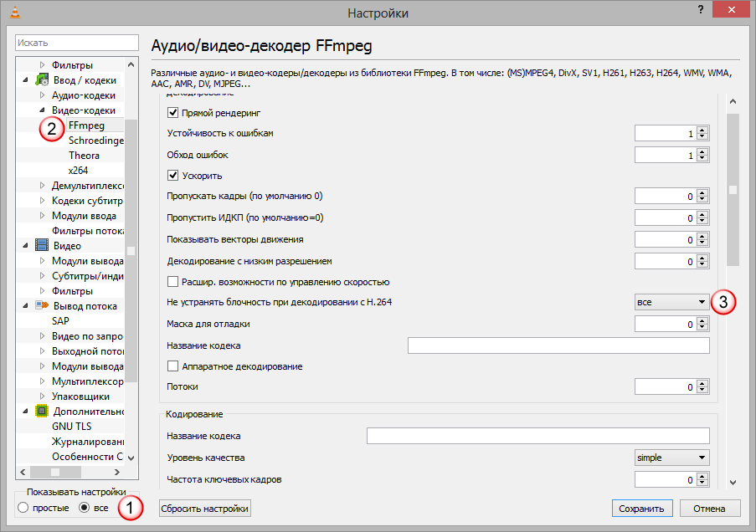Collapse the Вывод потока tree node

(26, 305)
